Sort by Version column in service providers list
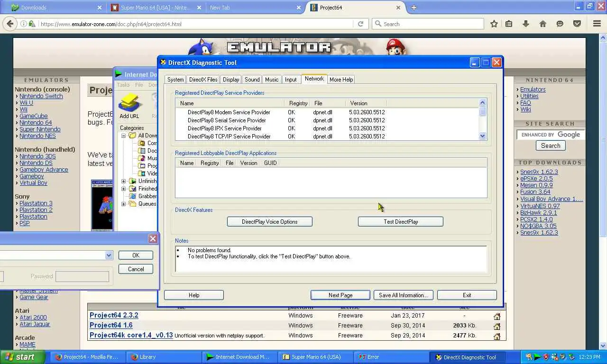The width and height of the screenshot is (607, 364). tap(367, 103)
